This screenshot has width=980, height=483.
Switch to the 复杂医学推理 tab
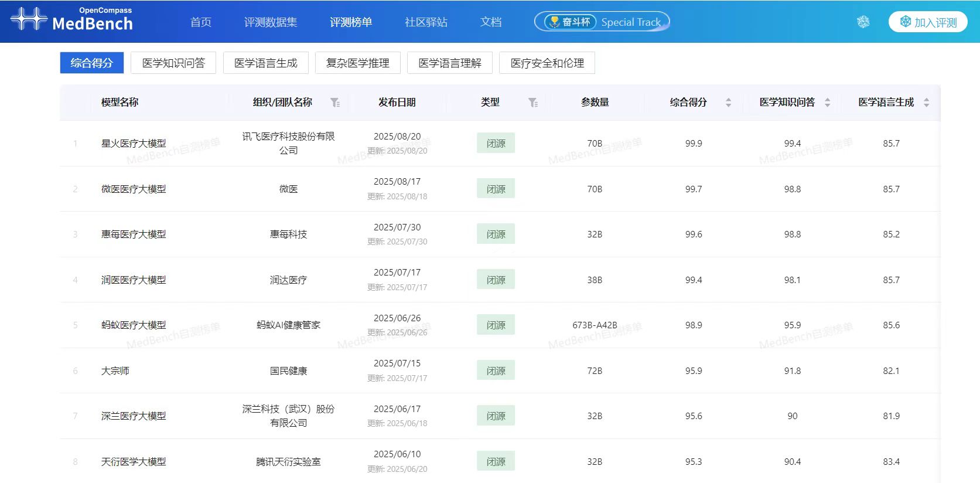tap(357, 63)
